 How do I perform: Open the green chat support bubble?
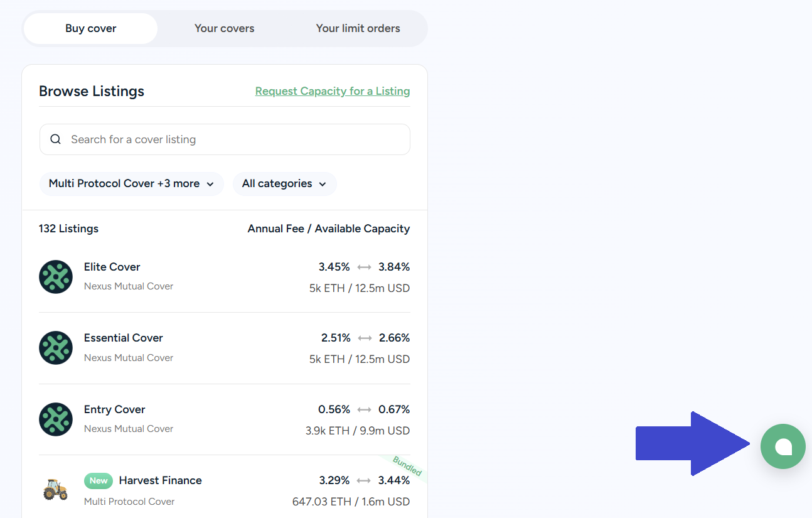[x=783, y=446]
